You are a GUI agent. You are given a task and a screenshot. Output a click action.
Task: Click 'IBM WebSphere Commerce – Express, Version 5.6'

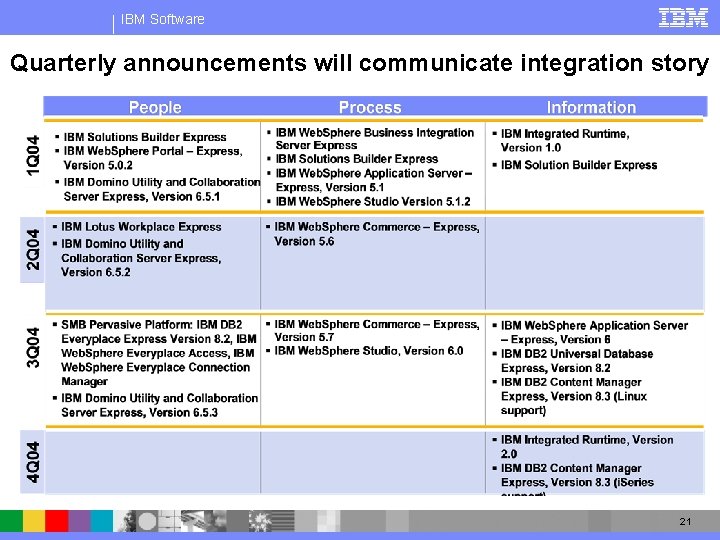[377, 234]
